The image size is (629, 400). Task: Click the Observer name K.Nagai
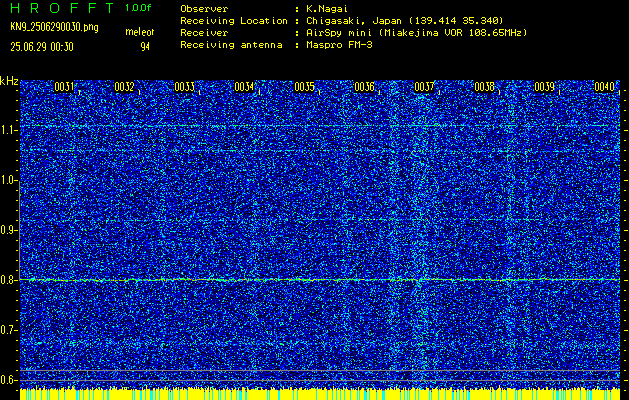(x=325, y=9)
